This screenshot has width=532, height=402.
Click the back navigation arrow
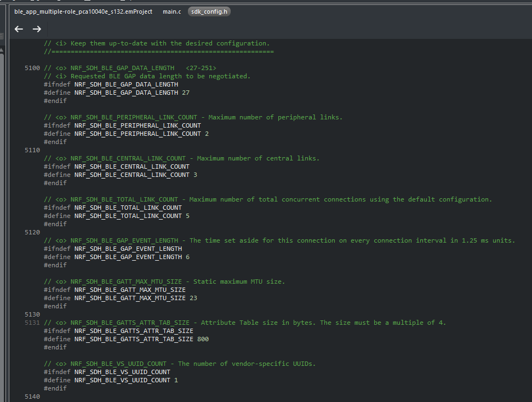[x=19, y=29]
